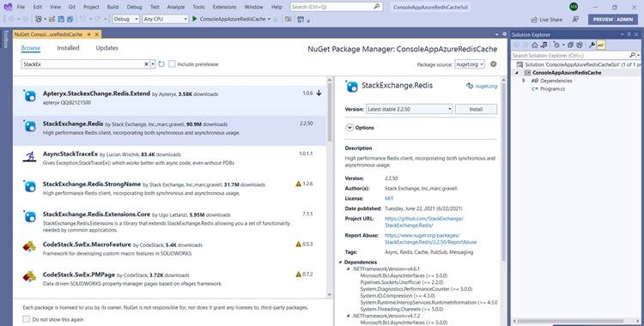Collapse the ConsoleAppAzureRedisCache project node
Viewport: 644px width, 326px height.
[517, 73]
